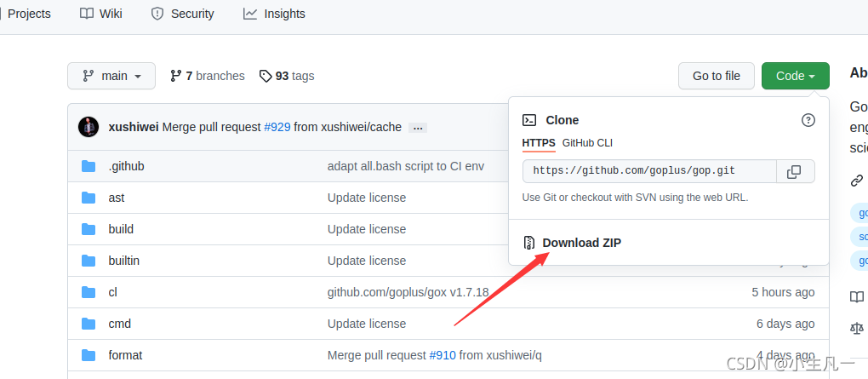
Task: Open the build row 'Update license' commit
Action: (x=367, y=229)
